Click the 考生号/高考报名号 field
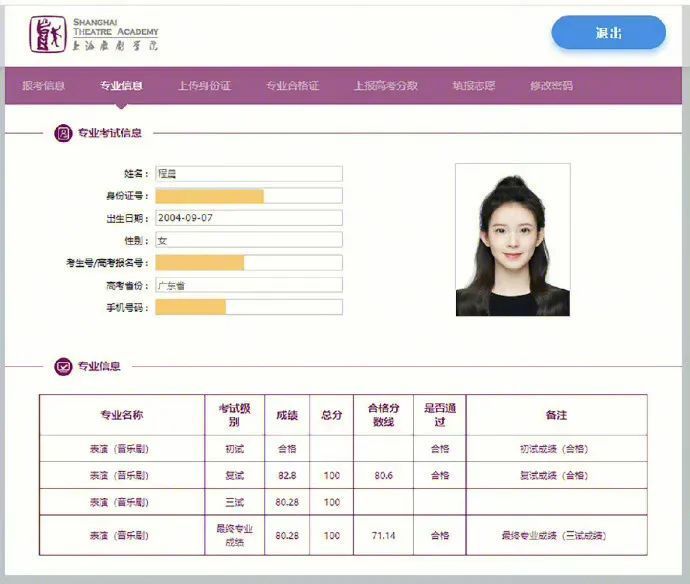690x584 pixels. [248, 263]
